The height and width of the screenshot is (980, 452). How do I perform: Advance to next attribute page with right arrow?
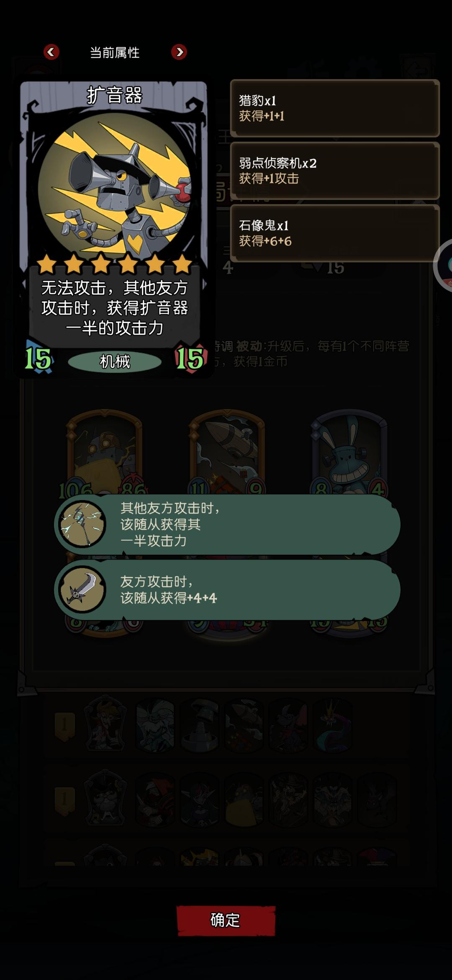coord(179,52)
